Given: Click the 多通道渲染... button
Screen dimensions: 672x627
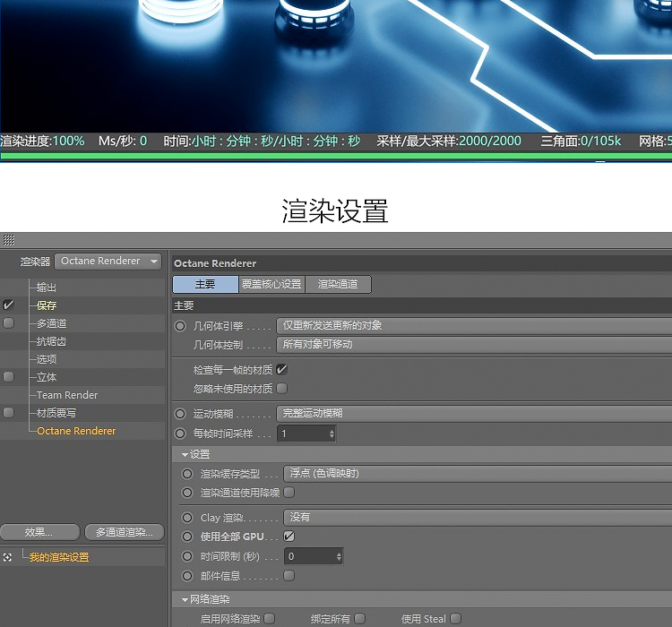Looking at the screenshot, I should click(125, 532).
